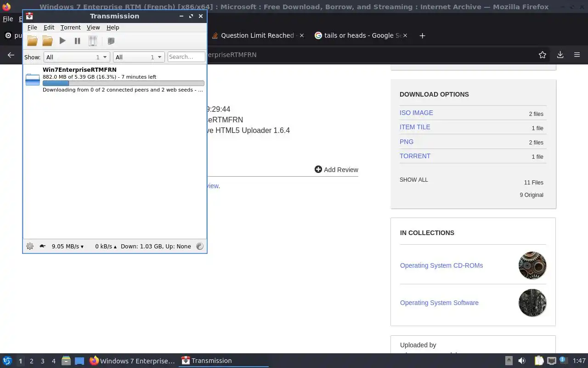Open file manager from taskbar
The image size is (588, 368).
pyautogui.click(x=66, y=361)
